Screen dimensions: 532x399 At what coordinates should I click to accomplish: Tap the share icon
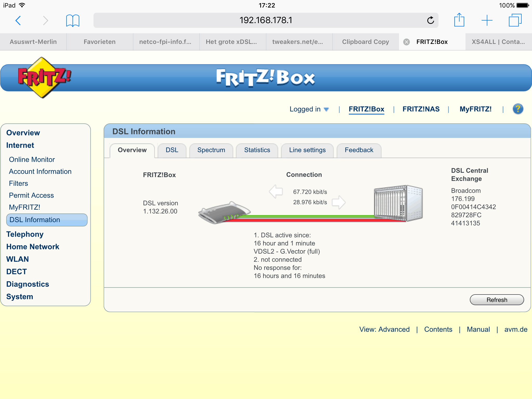tap(459, 20)
